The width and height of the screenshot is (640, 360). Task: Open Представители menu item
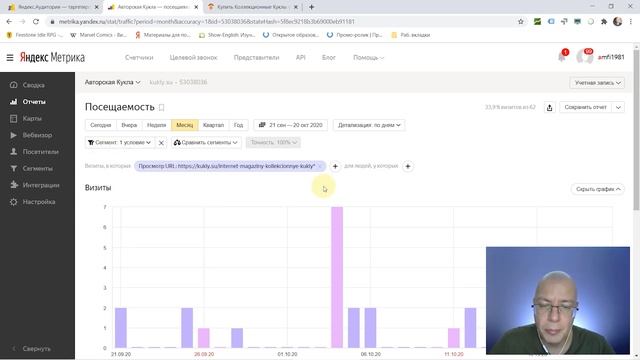tap(256, 58)
